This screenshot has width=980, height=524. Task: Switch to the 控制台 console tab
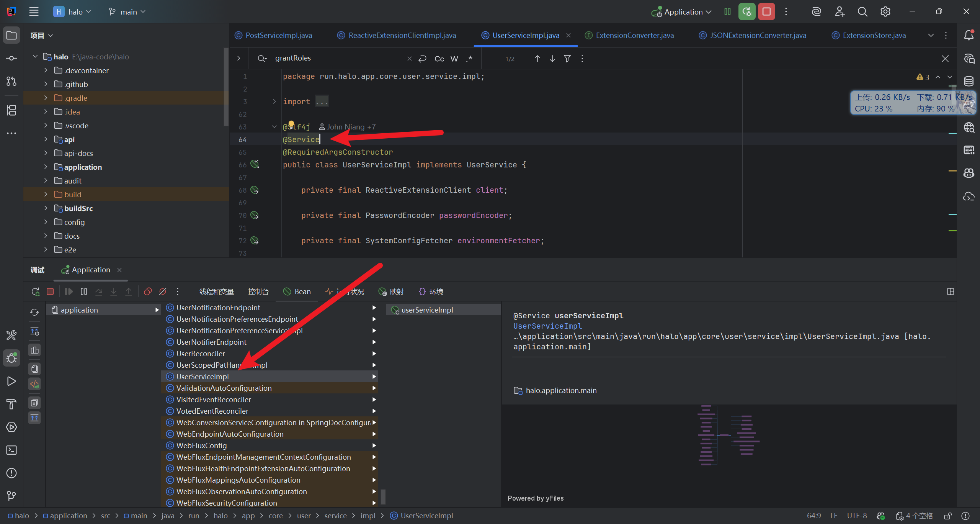click(258, 291)
